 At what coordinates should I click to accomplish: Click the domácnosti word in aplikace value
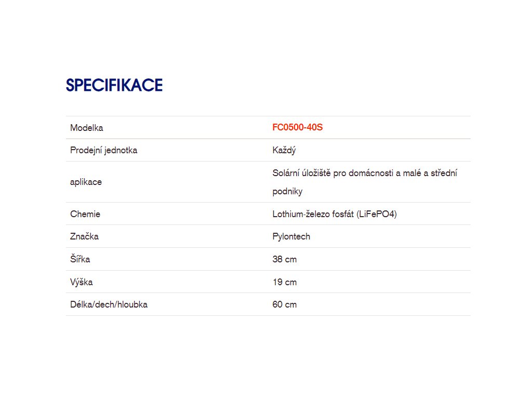[371, 173]
